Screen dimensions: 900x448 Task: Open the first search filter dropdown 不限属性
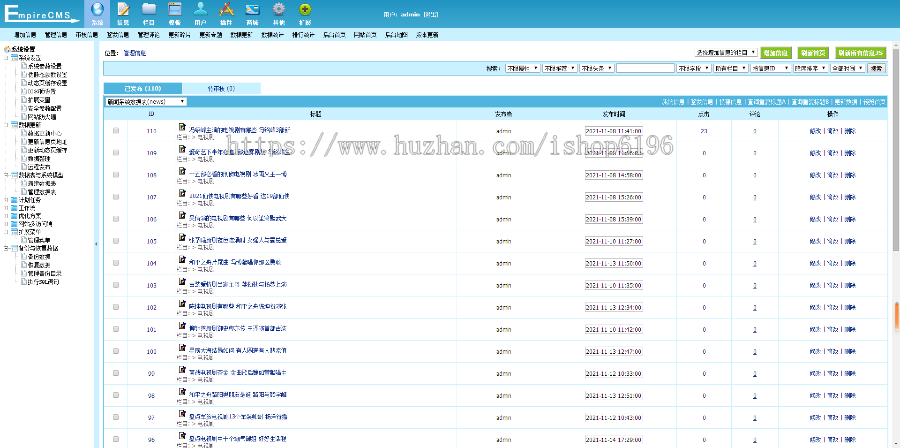click(522, 68)
